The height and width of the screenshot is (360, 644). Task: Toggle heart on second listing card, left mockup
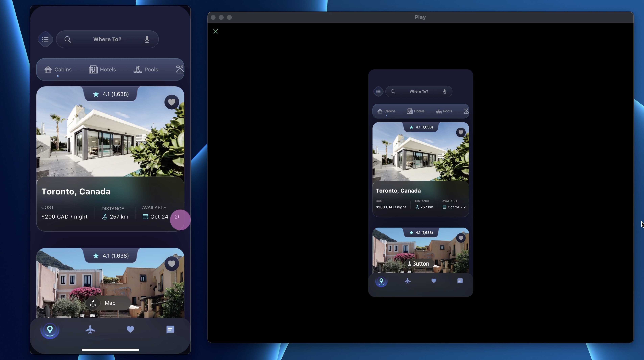[172, 264]
